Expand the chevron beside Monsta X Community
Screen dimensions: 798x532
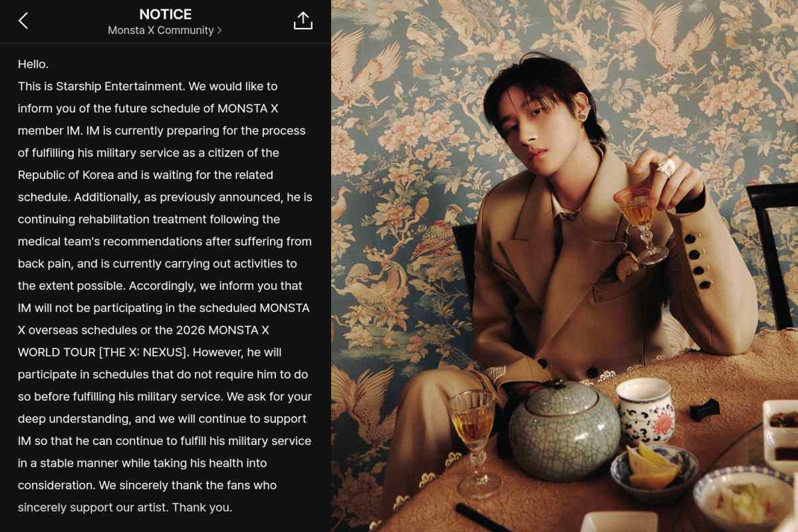[219, 31]
